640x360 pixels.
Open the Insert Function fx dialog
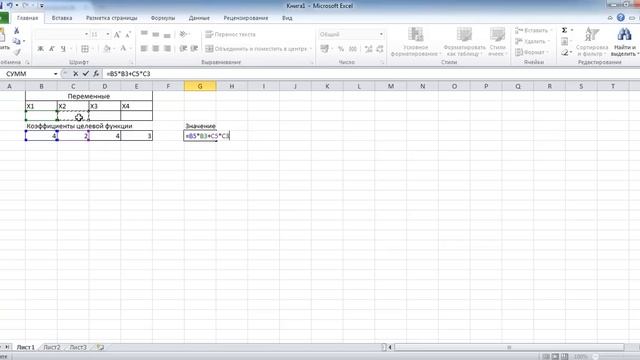coord(96,74)
